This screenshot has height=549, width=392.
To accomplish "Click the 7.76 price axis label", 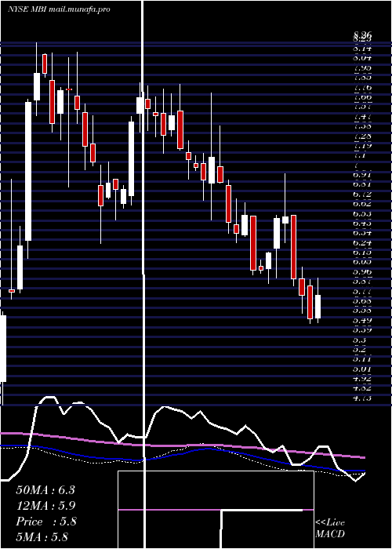I will pos(362,87).
